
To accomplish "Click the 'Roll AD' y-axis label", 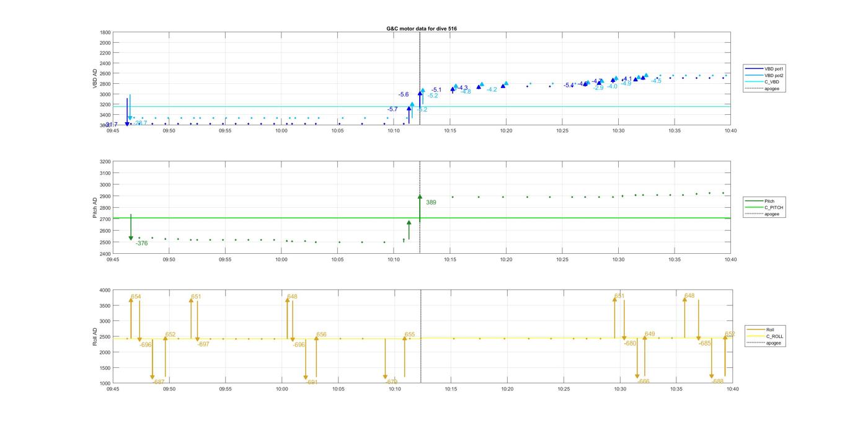I will tap(95, 336).
